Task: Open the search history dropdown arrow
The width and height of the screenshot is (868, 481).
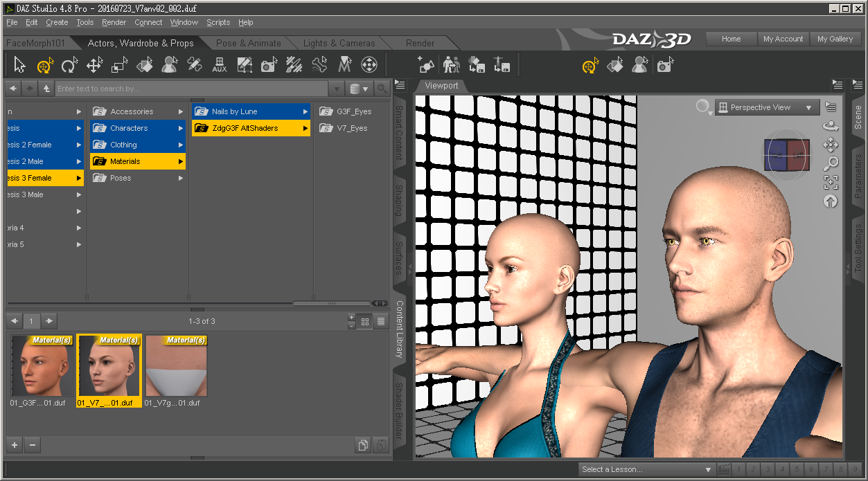Action: pyautogui.click(x=336, y=89)
